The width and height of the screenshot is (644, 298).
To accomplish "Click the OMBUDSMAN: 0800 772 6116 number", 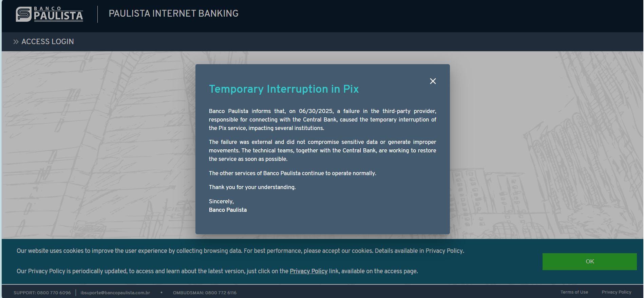I will point(205,293).
